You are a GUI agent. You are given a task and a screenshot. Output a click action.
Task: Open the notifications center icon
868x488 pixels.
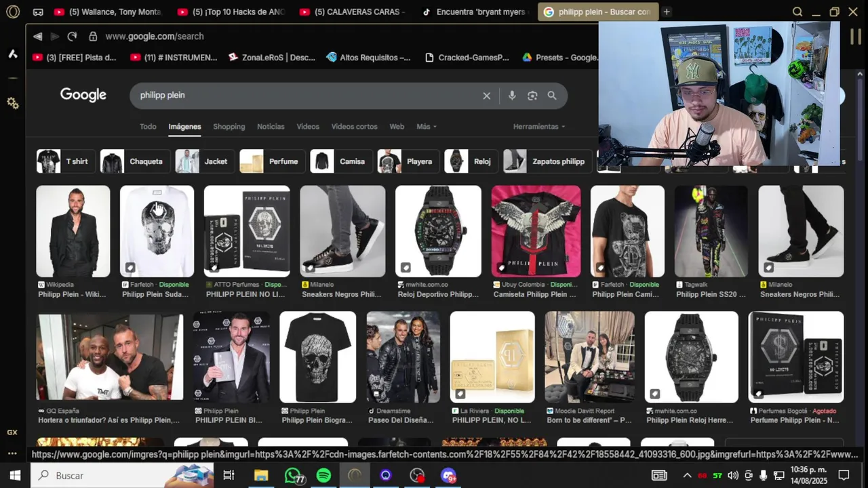click(x=844, y=476)
